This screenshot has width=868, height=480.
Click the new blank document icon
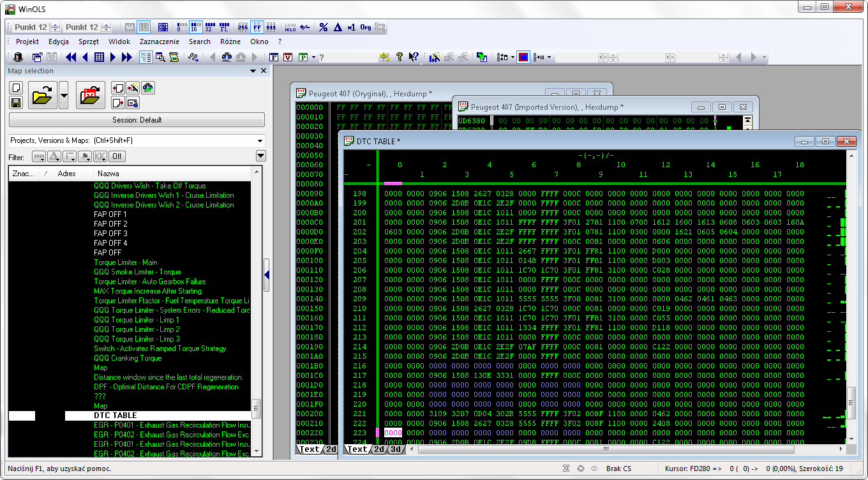pos(17,88)
